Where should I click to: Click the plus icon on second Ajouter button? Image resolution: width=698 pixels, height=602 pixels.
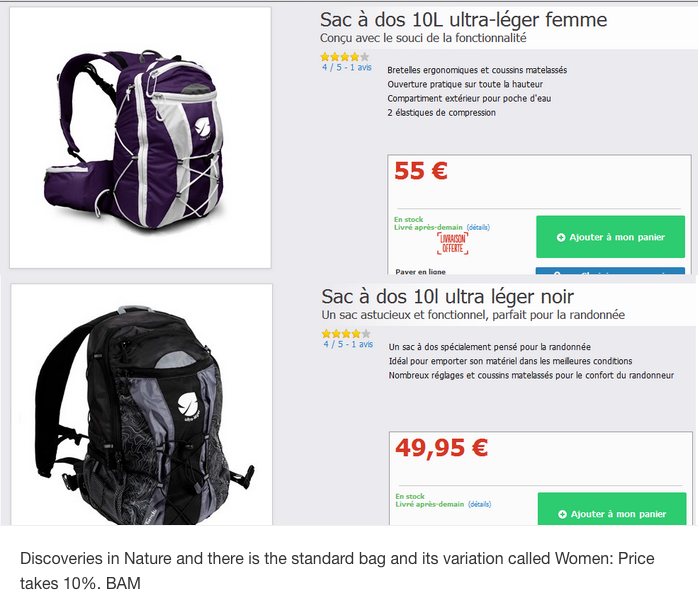click(562, 514)
